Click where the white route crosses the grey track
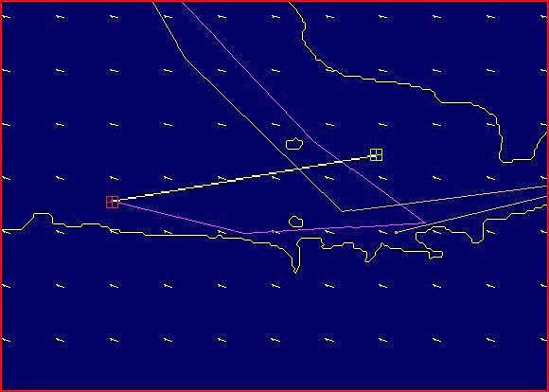The height and width of the screenshot is (392, 549). coord(297,169)
